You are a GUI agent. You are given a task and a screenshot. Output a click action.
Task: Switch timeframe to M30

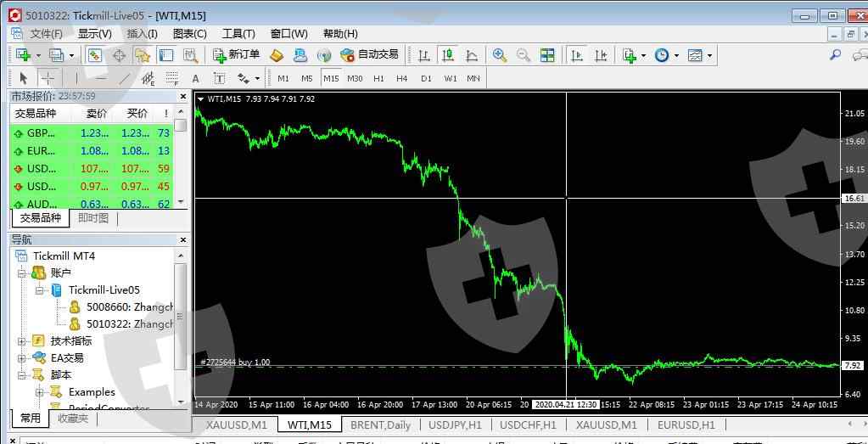(355, 78)
